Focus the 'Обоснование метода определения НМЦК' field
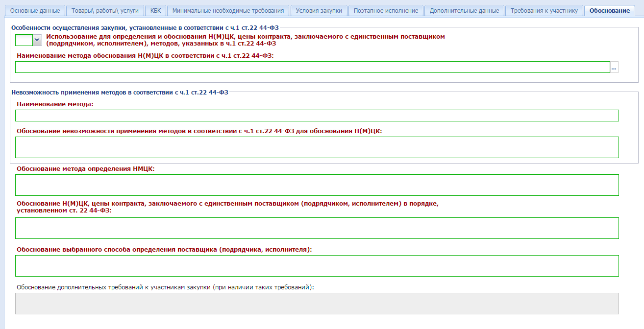Screen dimensions: 644x329 [x=317, y=185]
